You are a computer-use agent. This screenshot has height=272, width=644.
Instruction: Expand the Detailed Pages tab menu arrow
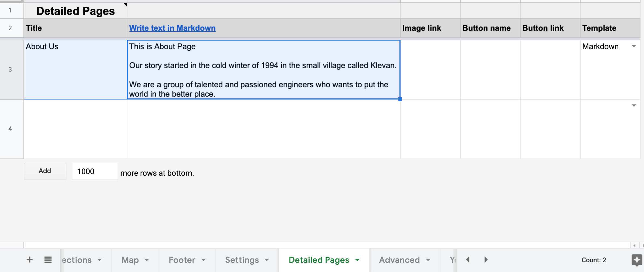(357, 260)
